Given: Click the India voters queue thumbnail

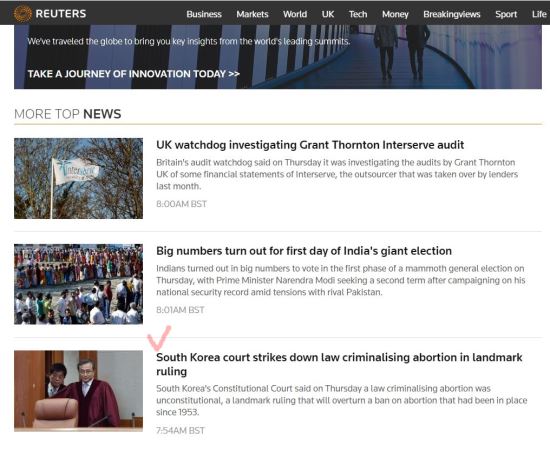Looking at the screenshot, I should (79, 284).
